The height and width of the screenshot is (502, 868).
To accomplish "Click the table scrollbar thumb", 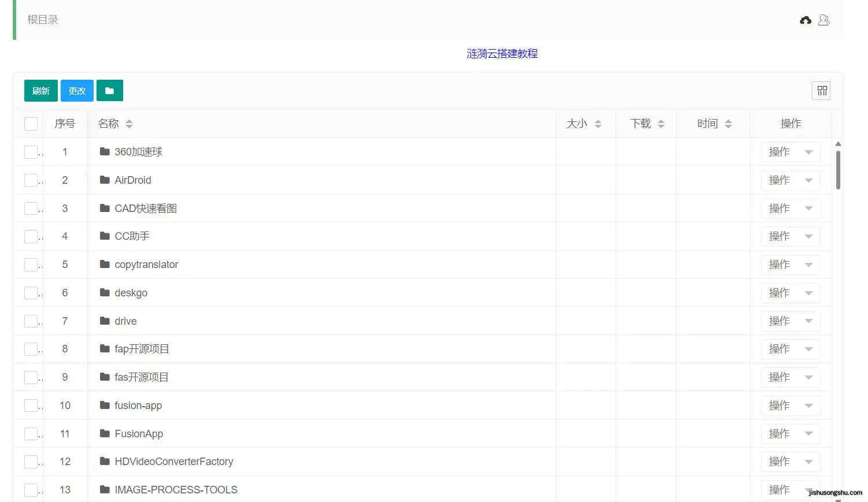I will pyautogui.click(x=838, y=170).
